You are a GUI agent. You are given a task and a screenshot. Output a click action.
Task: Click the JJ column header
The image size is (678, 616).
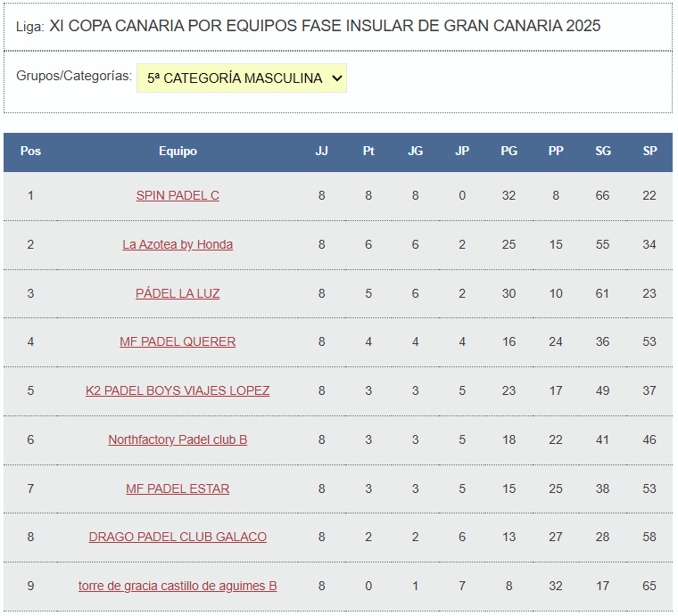coord(322,152)
